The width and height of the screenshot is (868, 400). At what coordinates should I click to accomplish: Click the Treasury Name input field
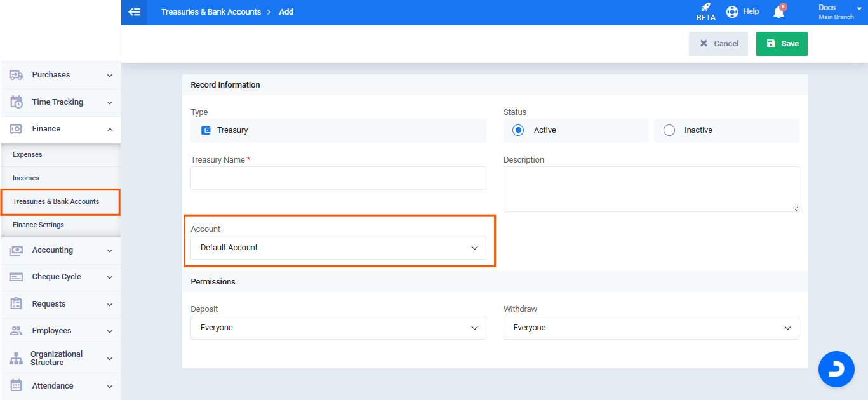pos(338,178)
